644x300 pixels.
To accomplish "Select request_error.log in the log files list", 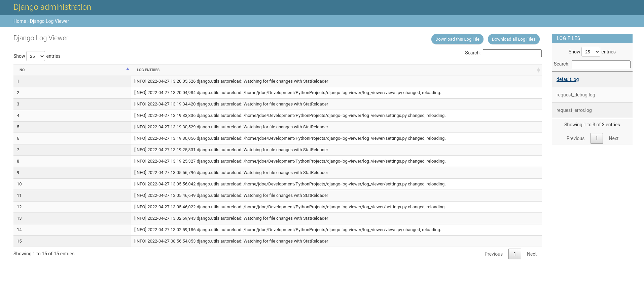I will pyautogui.click(x=574, y=110).
